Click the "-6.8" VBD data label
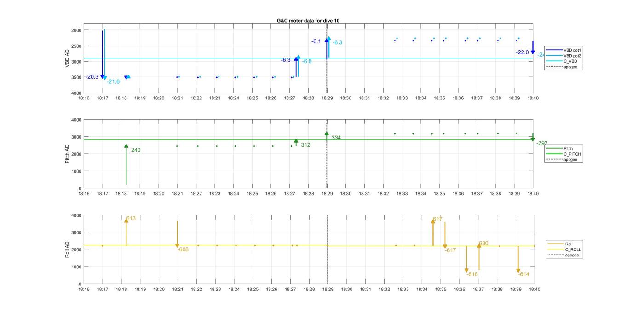644x319 pixels. coord(307,61)
